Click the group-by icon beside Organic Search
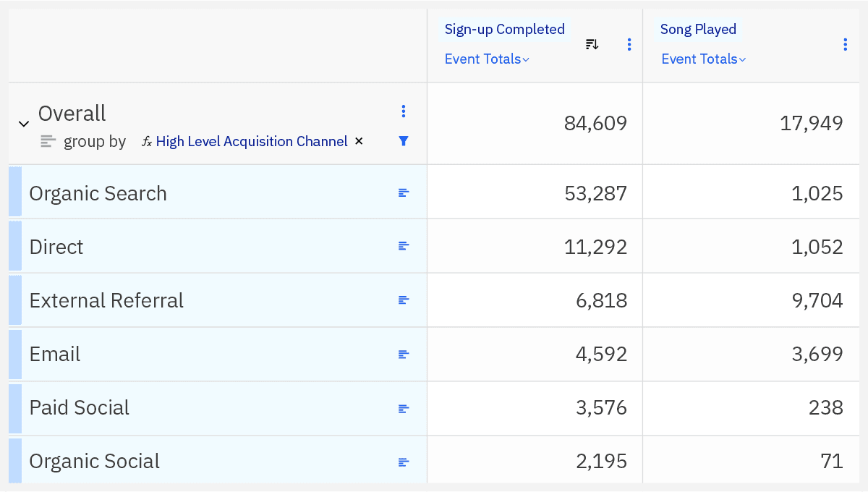868x492 pixels. [x=403, y=192]
